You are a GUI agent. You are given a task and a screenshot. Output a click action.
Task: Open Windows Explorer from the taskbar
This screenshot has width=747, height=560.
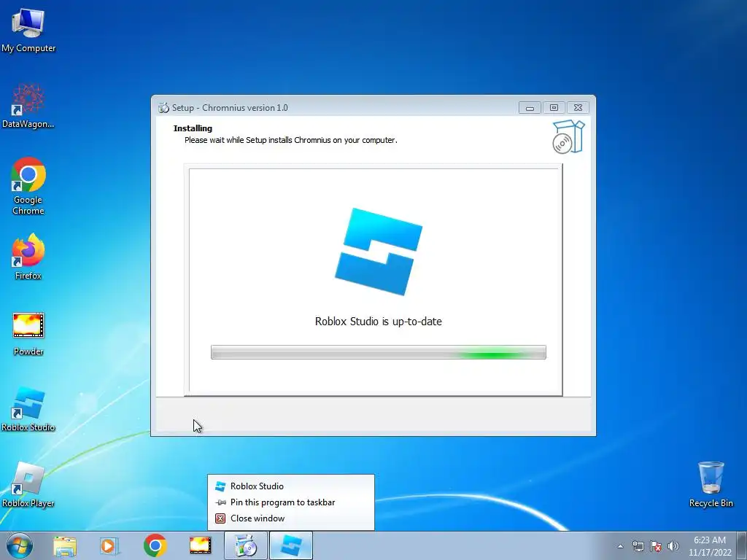tap(65, 545)
